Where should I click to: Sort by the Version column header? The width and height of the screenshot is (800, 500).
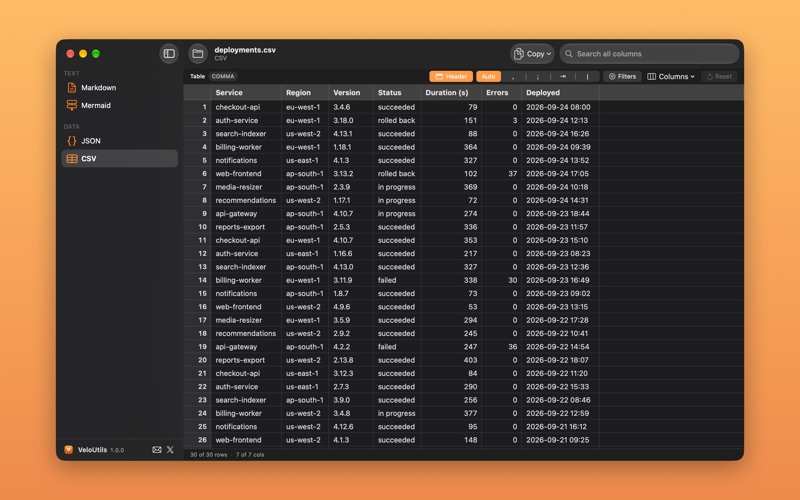click(x=351, y=93)
